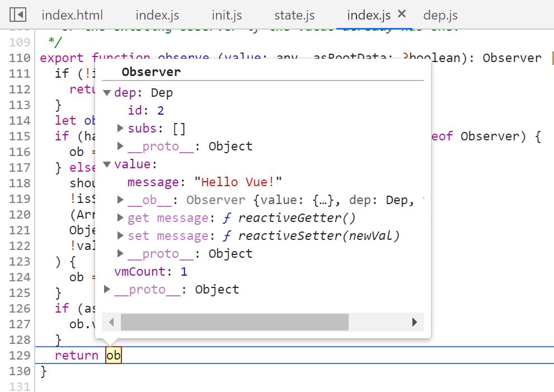Viewport: 554px width, 392px height.
Task: Set breakpoint on line number 129
Action: point(20,355)
